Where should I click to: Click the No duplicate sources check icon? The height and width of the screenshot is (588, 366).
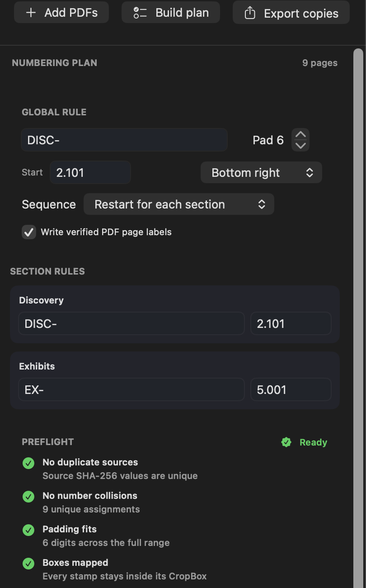tap(28, 463)
